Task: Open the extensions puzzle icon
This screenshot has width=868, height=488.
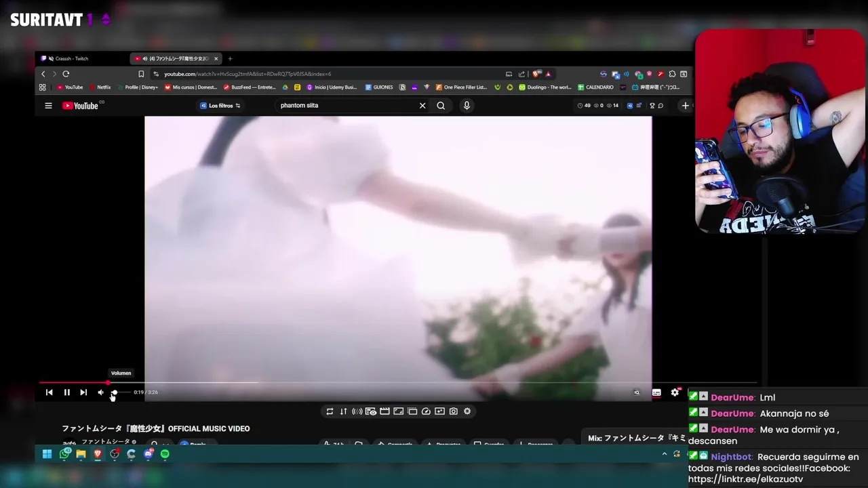Action: tap(672, 74)
